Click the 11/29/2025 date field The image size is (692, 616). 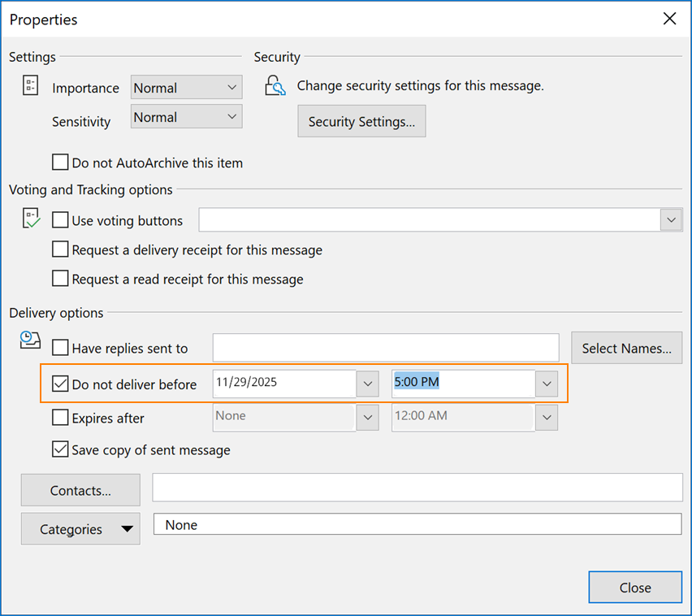pos(284,384)
